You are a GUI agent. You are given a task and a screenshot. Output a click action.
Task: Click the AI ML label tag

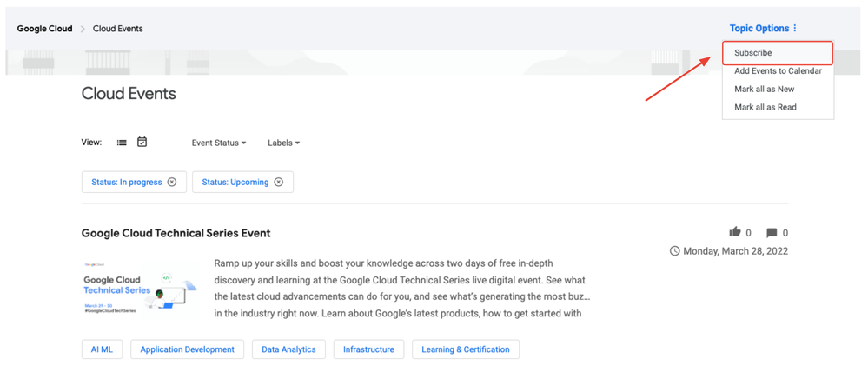[x=102, y=349]
